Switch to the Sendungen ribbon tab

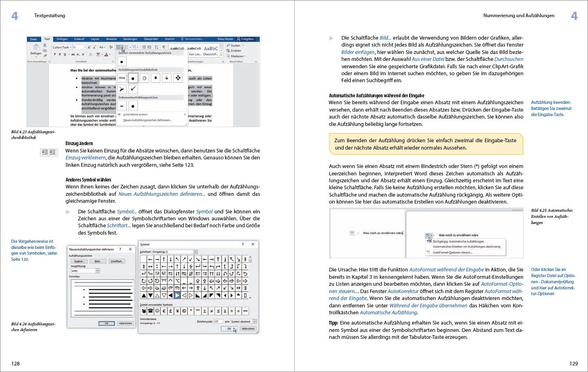coord(130,39)
